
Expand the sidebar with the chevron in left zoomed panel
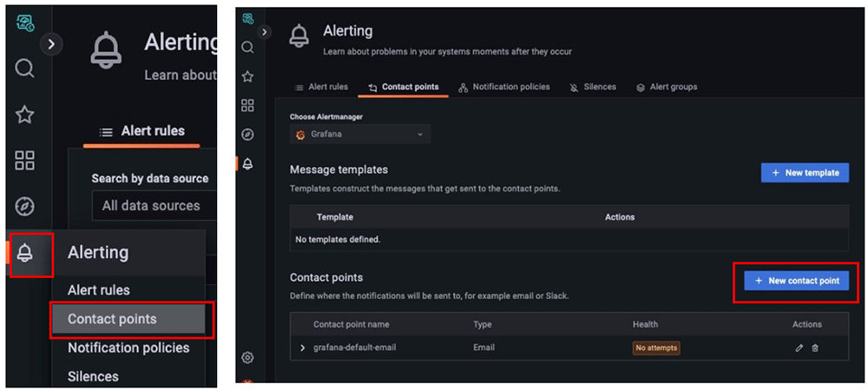51,44
